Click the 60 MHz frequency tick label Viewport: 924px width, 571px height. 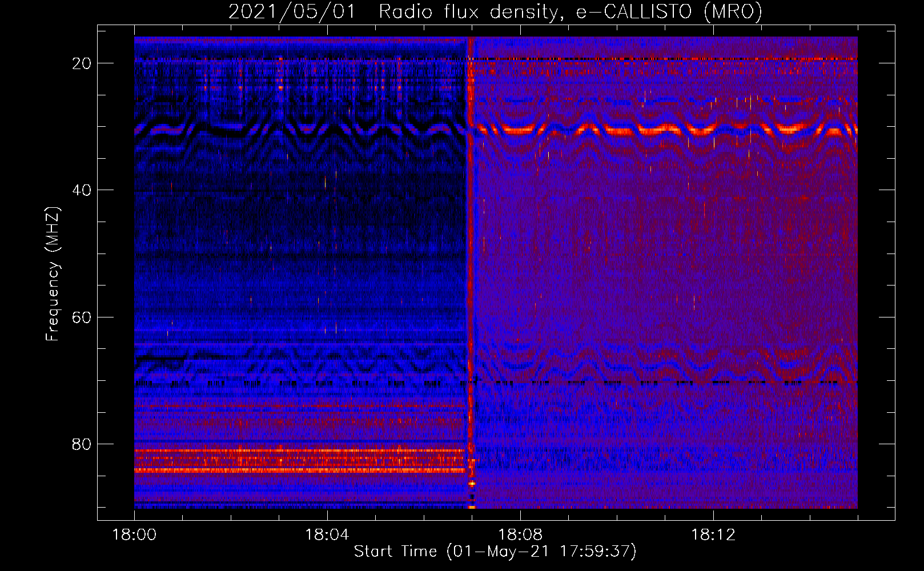point(82,317)
